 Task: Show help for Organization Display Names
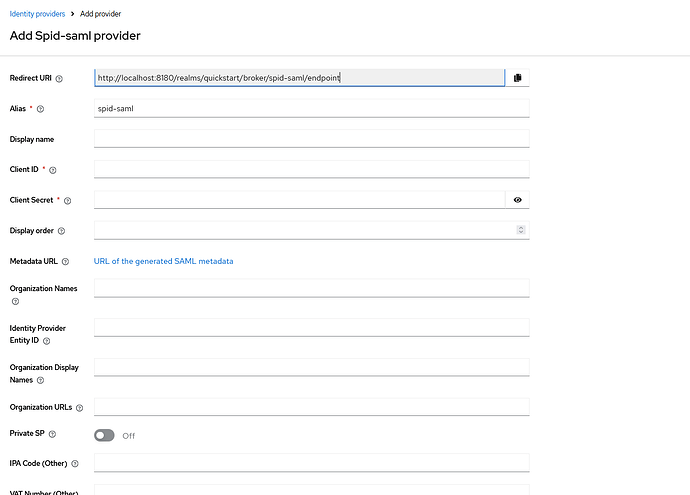40,380
